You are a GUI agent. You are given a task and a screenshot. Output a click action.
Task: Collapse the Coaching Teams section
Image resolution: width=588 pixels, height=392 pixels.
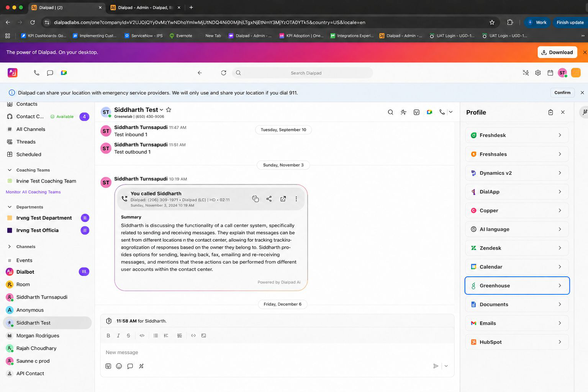pyautogui.click(x=10, y=170)
